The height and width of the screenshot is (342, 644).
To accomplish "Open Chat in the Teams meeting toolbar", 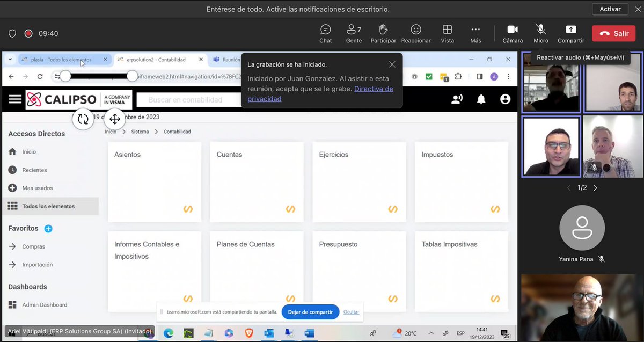I will point(325,33).
